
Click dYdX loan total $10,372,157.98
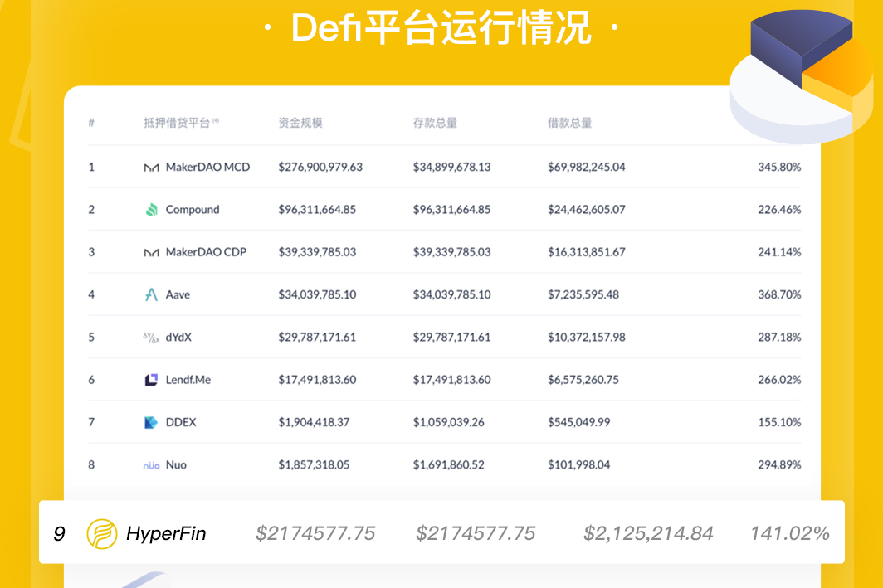click(x=586, y=337)
